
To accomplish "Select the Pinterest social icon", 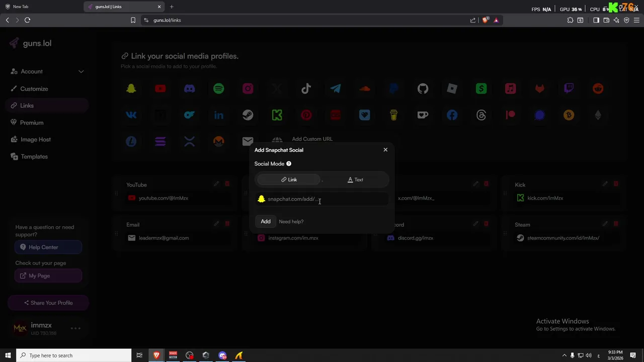I will pos(306,115).
